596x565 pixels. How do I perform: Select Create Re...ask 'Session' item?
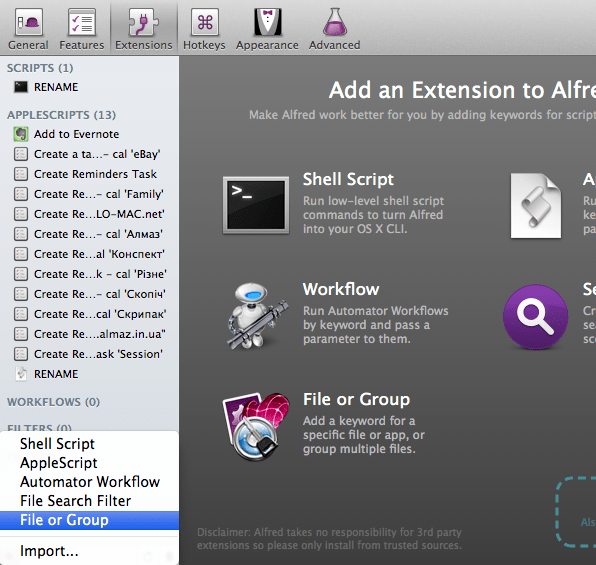pos(98,354)
